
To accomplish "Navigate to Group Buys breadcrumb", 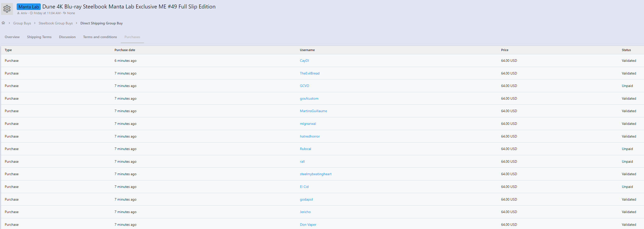I will click(x=22, y=23).
